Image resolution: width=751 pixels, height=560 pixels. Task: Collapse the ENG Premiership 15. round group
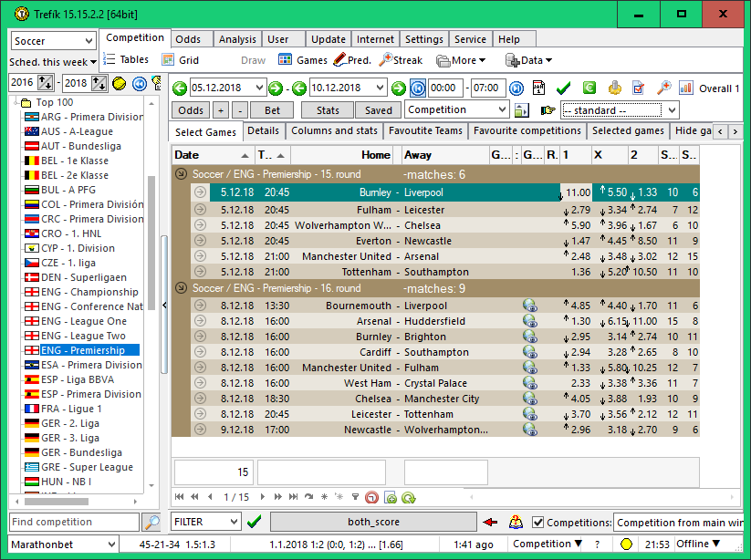pyautogui.click(x=181, y=173)
